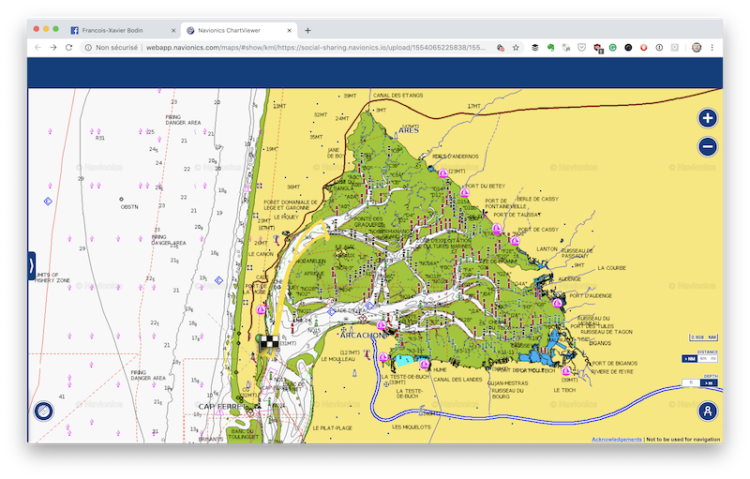Open the blocked-content icon in address bar

coord(500,47)
